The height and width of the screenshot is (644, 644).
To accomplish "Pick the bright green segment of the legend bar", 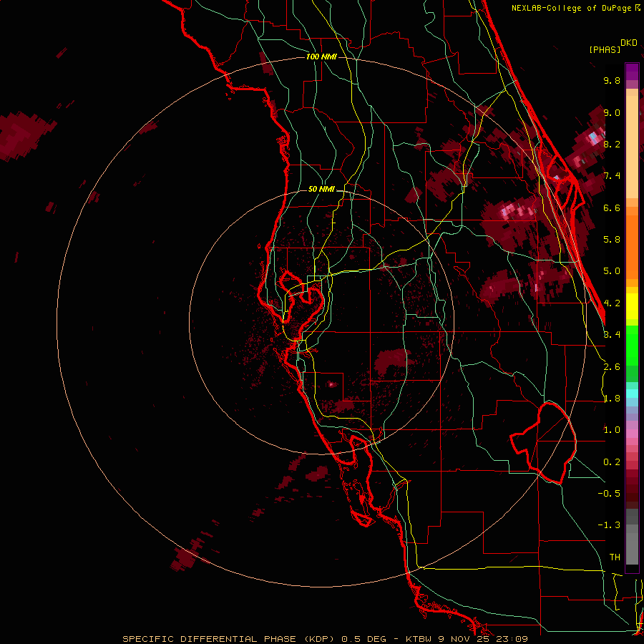I will click(x=632, y=345).
